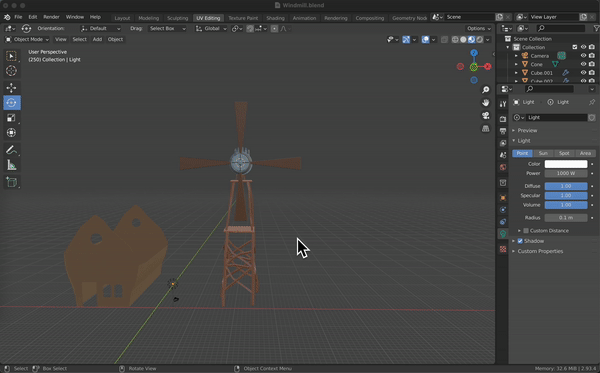Screen dimensions: 600x373
Task: Click the Blender logo menu icon
Action: [7, 17]
